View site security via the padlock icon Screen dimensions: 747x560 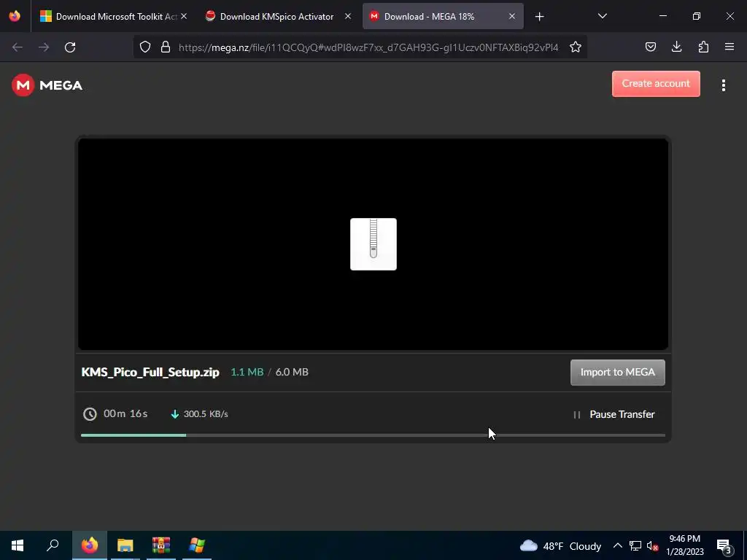[166, 47]
